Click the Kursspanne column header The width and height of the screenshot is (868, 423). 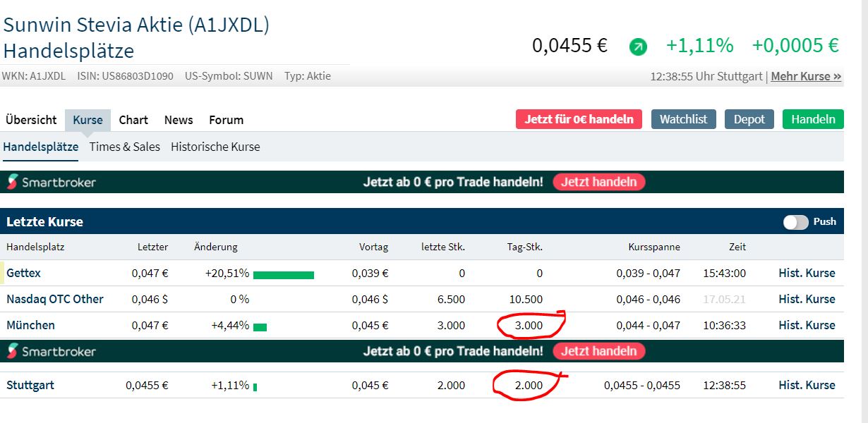(x=654, y=247)
